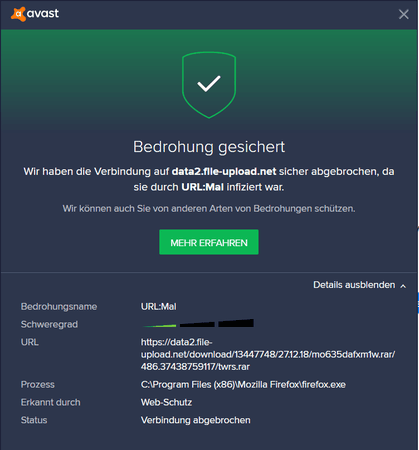Click the Web-Schutz detection value

(166, 402)
